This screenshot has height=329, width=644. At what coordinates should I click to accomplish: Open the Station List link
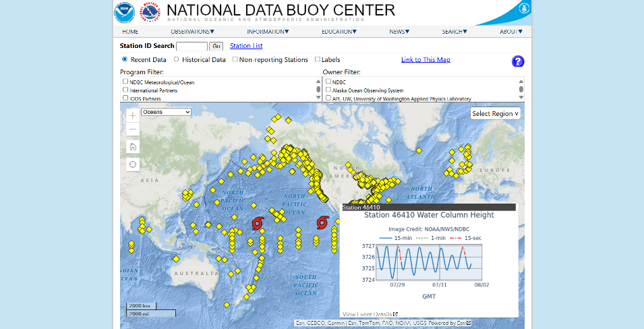pyautogui.click(x=246, y=46)
